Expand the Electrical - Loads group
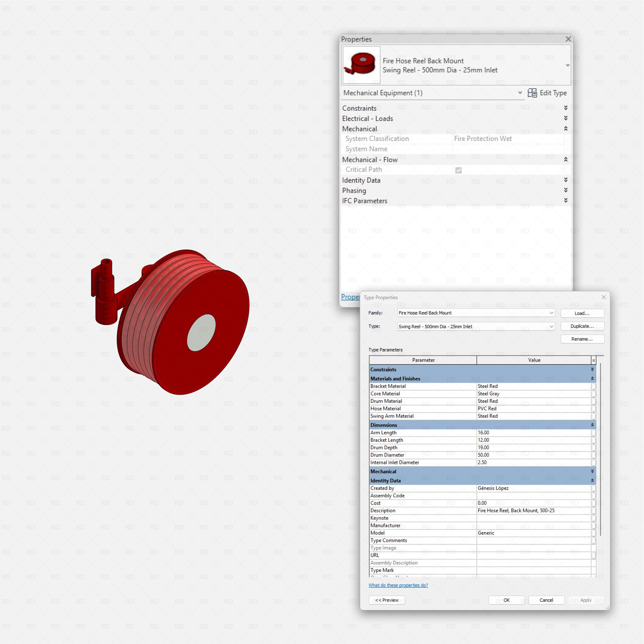The height and width of the screenshot is (644, 644). tap(566, 118)
